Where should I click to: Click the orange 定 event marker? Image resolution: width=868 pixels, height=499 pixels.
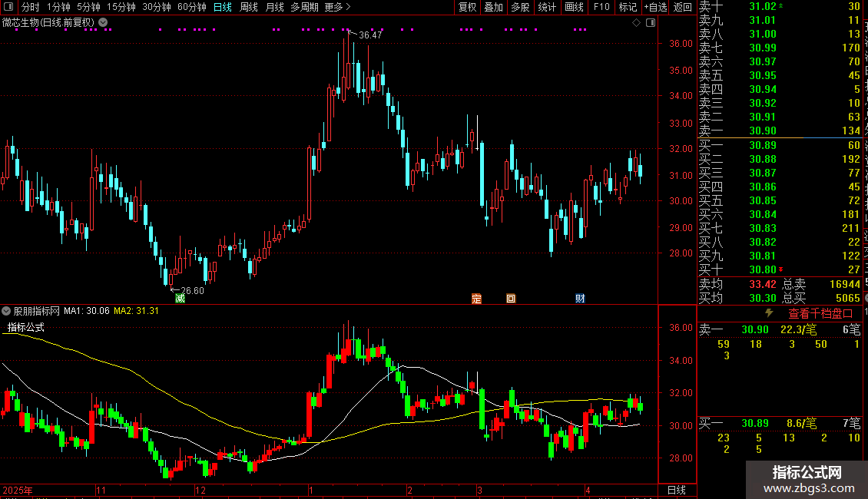click(476, 298)
